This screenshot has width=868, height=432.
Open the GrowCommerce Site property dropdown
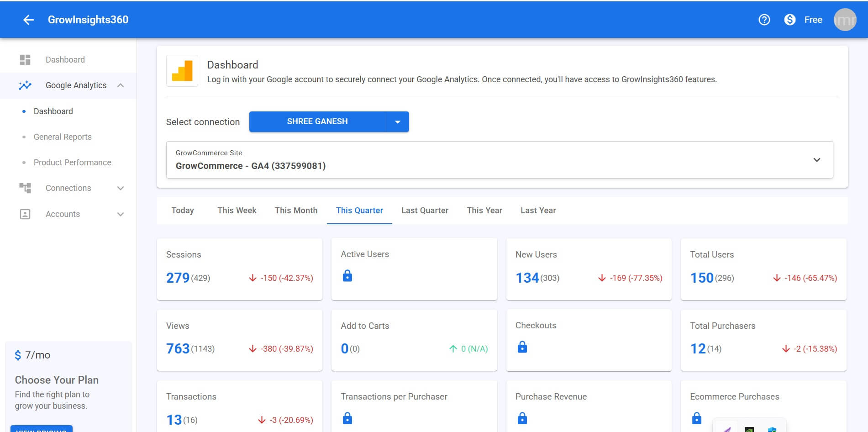pos(500,160)
